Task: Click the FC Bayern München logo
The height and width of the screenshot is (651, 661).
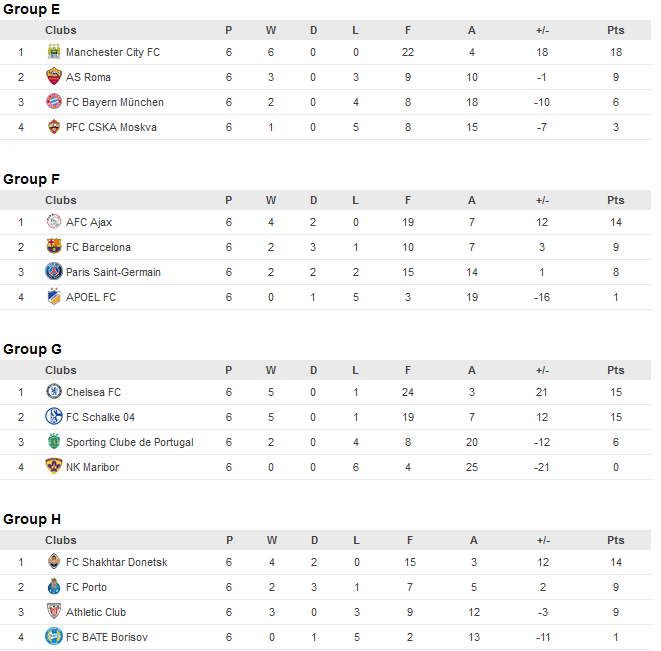Action: (54, 102)
